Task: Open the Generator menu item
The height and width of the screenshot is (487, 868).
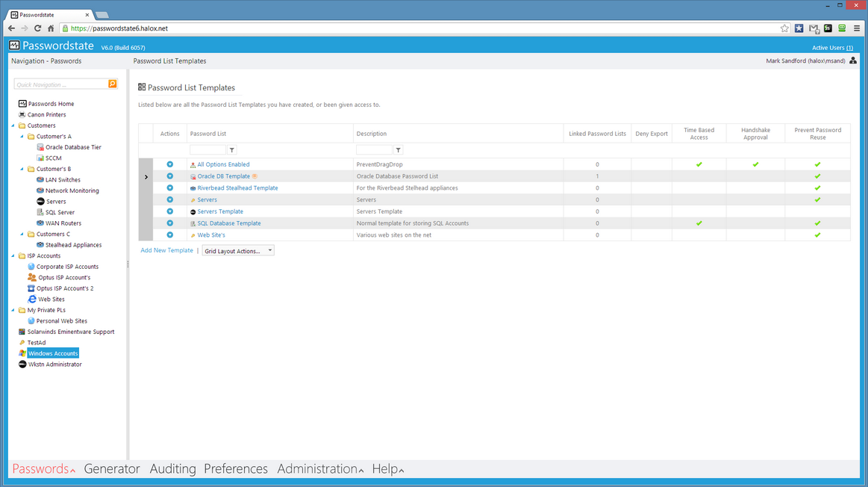Action: [x=112, y=469]
